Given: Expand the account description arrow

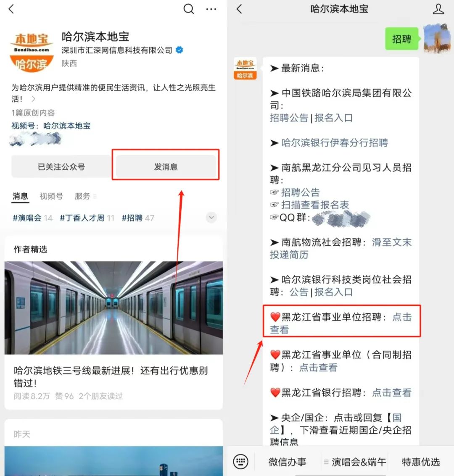Looking at the screenshot, I should pos(33,99).
